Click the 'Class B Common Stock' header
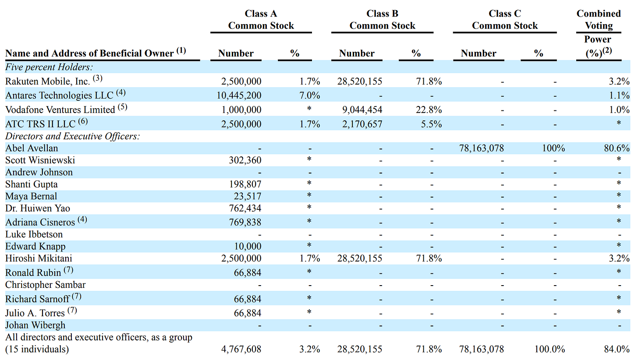Screen dimensions: 638x364 pyautogui.click(x=383, y=20)
